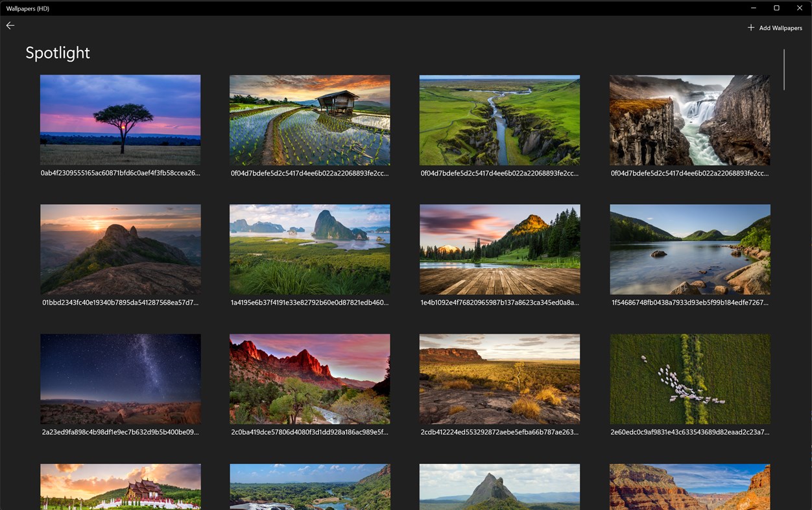
Task: Click the large waterfall wallpaper thumbnail
Action: pos(689,120)
